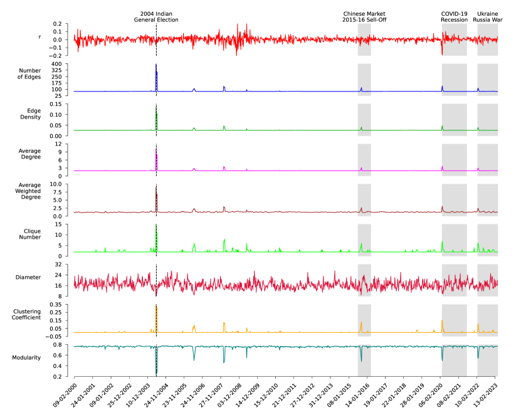Click the x-axis date 08-02-2021
This screenshot has height=420, width=521.
click(x=450, y=395)
